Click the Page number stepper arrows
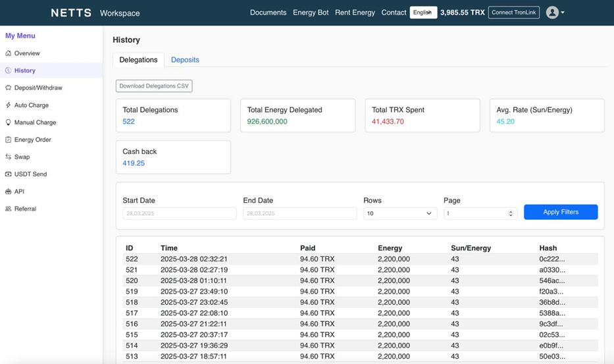This screenshot has height=364, width=614. coord(511,213)
